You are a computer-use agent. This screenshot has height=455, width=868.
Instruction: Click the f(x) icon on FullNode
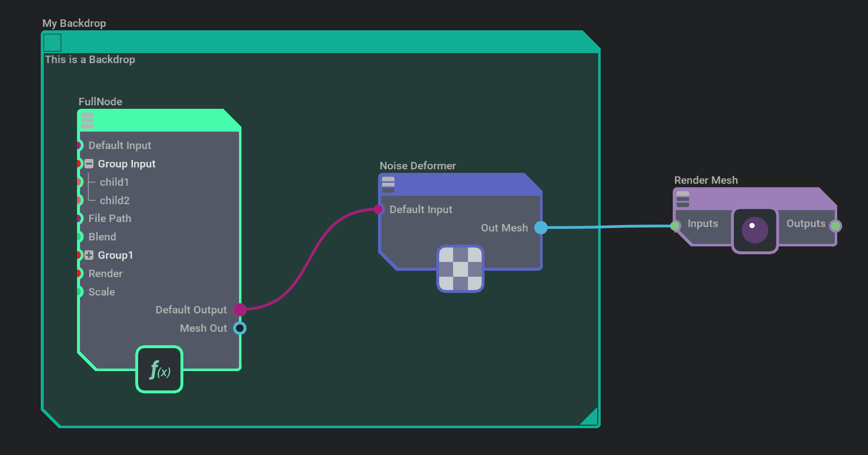(x=159, y=370)
